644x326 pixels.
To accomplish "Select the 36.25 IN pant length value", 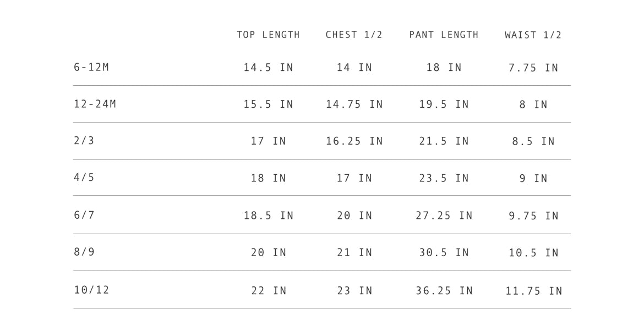I will [x=444, y=291].
